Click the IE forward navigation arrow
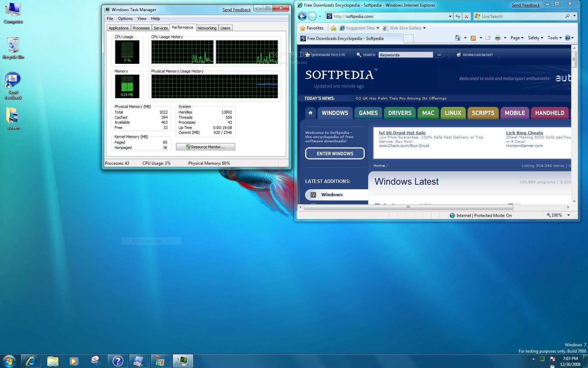This screenshot has width=588, height=368. coord(312,16)
